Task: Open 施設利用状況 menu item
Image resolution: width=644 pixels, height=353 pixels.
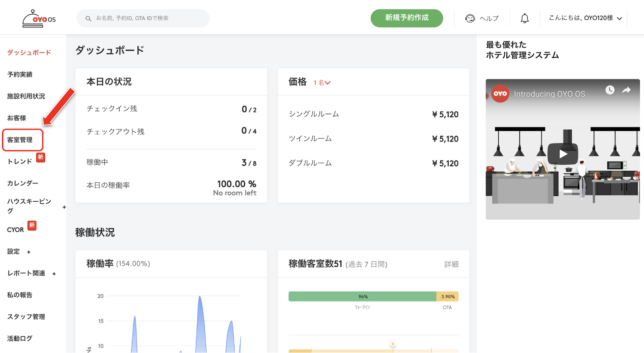Action: tap(26, 96)
